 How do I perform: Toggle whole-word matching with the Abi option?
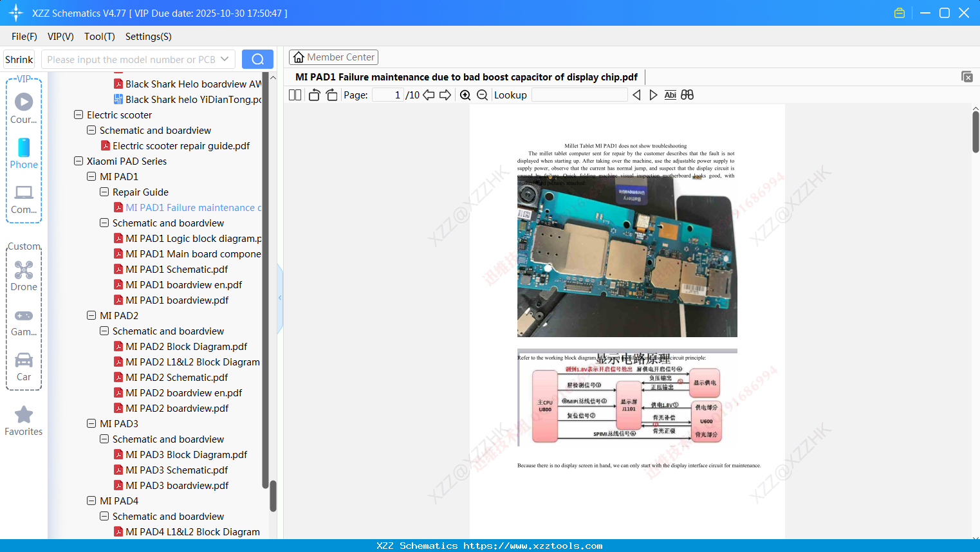[x=670, y=95]
